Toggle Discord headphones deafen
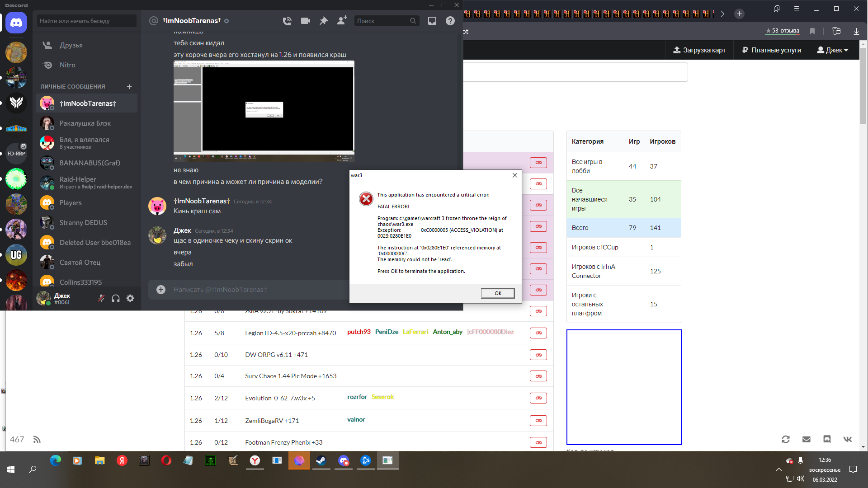868x488 pixels. point(116,298)
